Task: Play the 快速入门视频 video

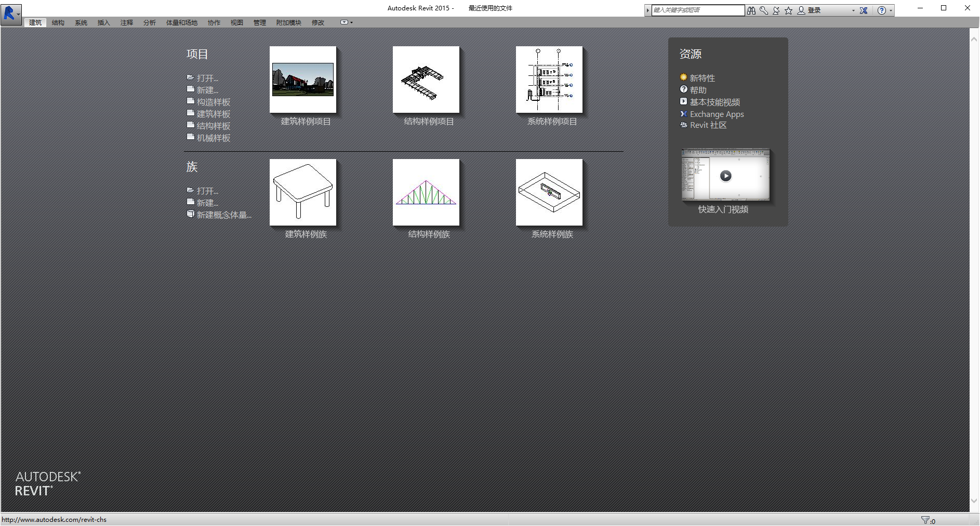Action: tap(725, 176)
